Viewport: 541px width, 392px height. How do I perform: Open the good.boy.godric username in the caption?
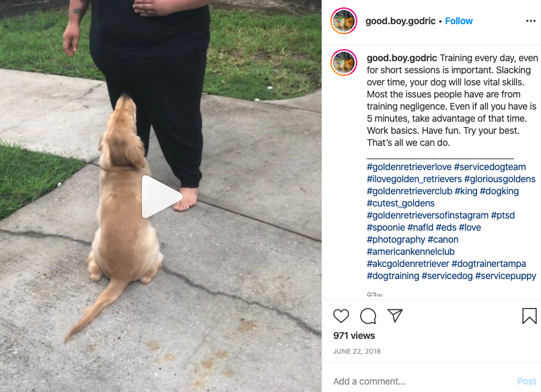(402, 58)
